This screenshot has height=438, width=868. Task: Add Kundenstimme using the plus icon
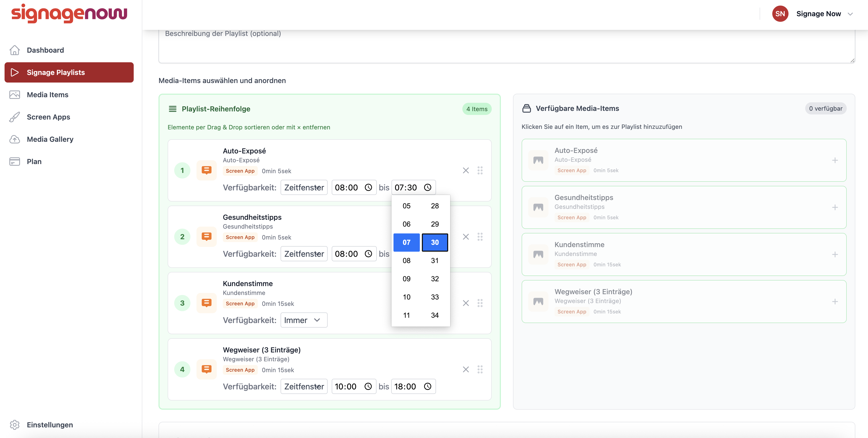835,254
